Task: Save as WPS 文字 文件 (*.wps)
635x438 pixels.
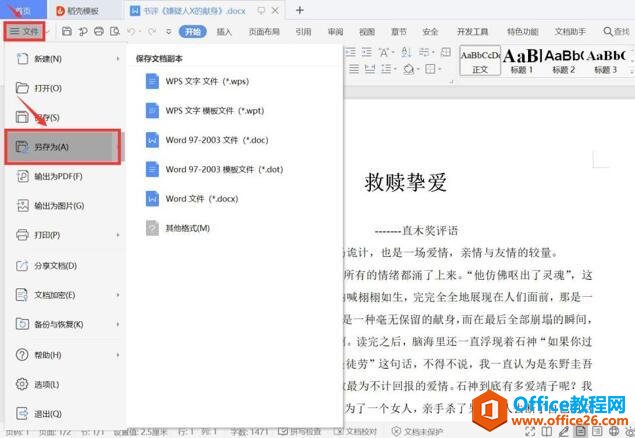Action: point(197,81)
